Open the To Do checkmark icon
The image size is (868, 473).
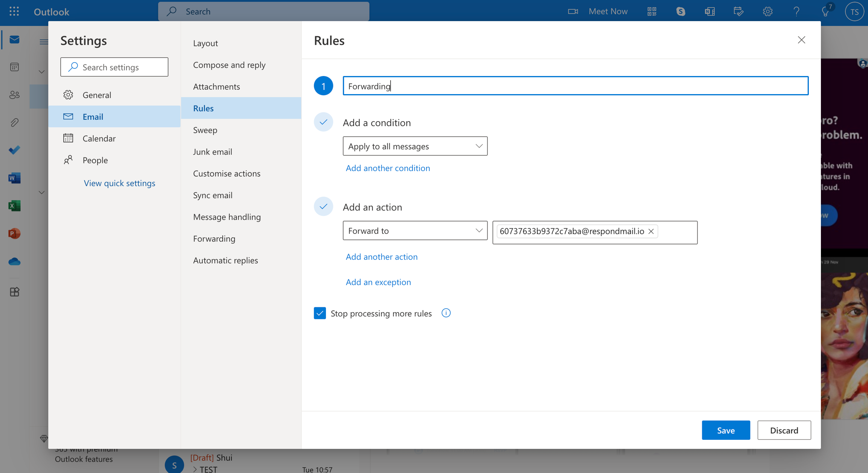pyautogui.click(x=14, y=150)
